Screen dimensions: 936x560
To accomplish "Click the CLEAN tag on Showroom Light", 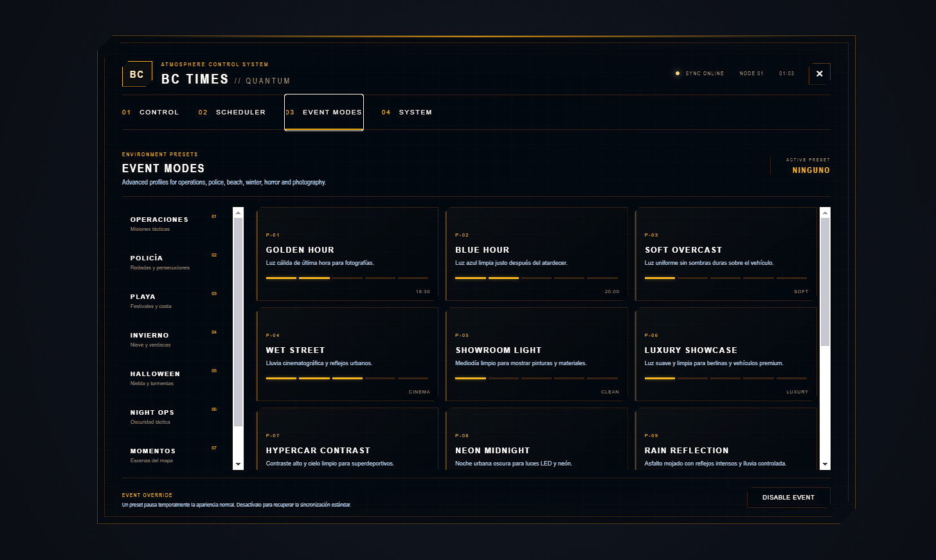I will (x=610, y=392).
